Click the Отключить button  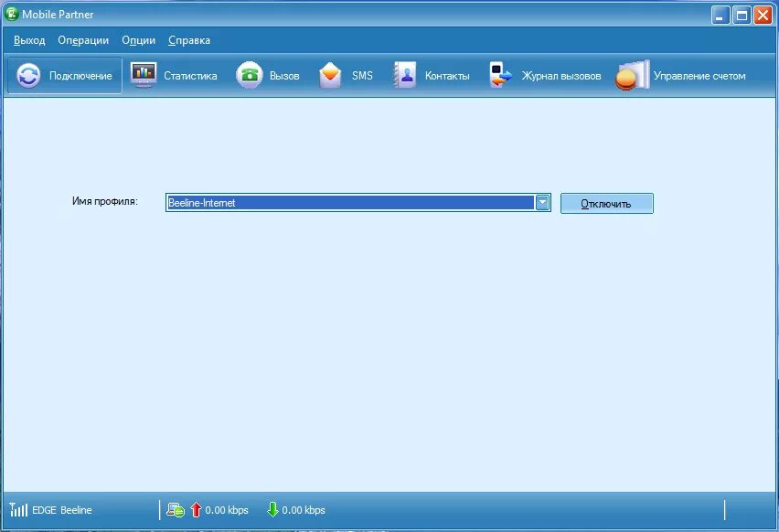tap(606, 204)
